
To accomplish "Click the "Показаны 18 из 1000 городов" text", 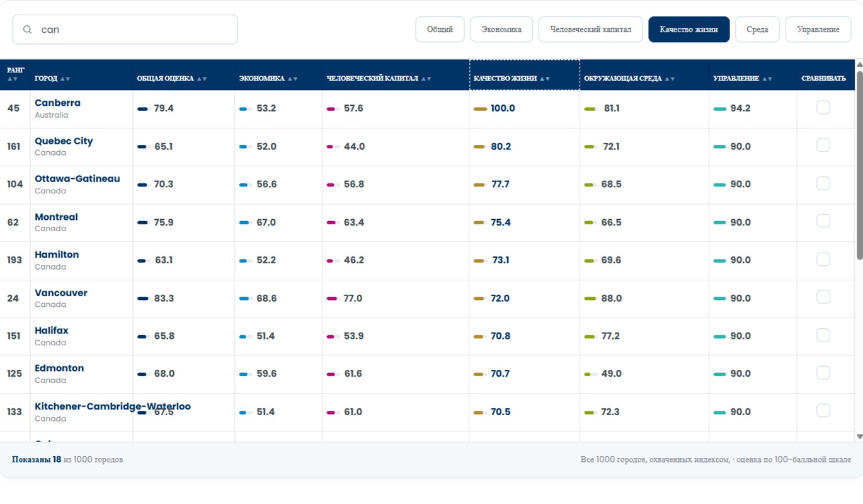I will coord(67,460).
